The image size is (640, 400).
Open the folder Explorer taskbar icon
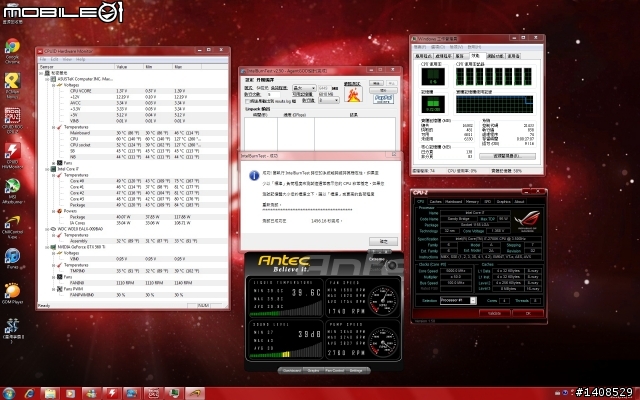pos(50,393)
